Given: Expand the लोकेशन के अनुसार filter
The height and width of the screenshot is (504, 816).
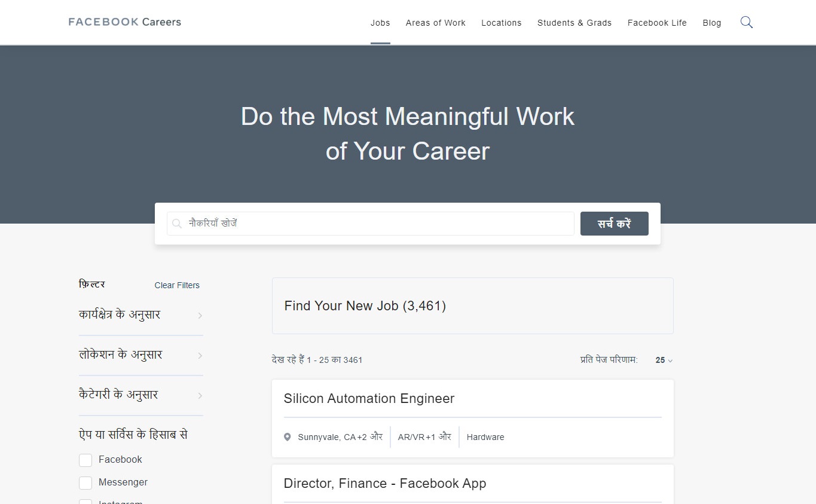Looking at the screenshot, I should point(140,355).
